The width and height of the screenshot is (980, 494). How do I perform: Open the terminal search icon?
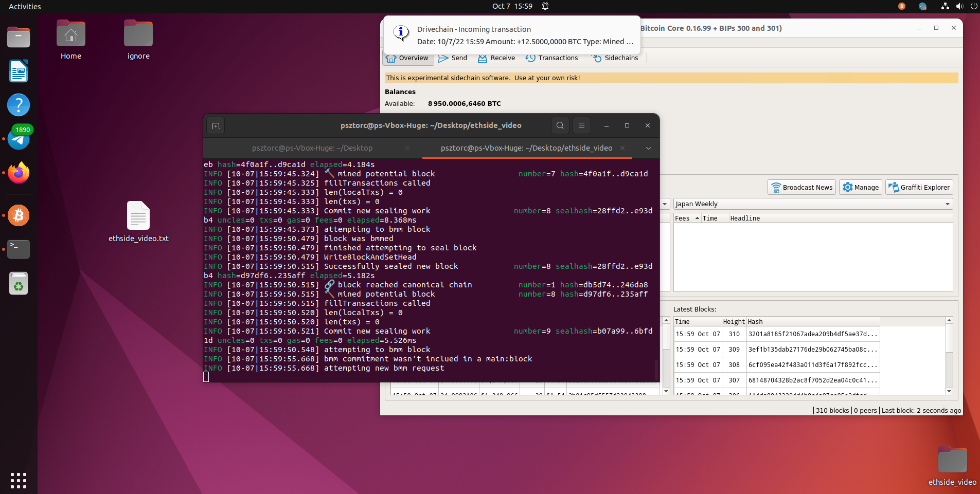[x=560, y=125]
